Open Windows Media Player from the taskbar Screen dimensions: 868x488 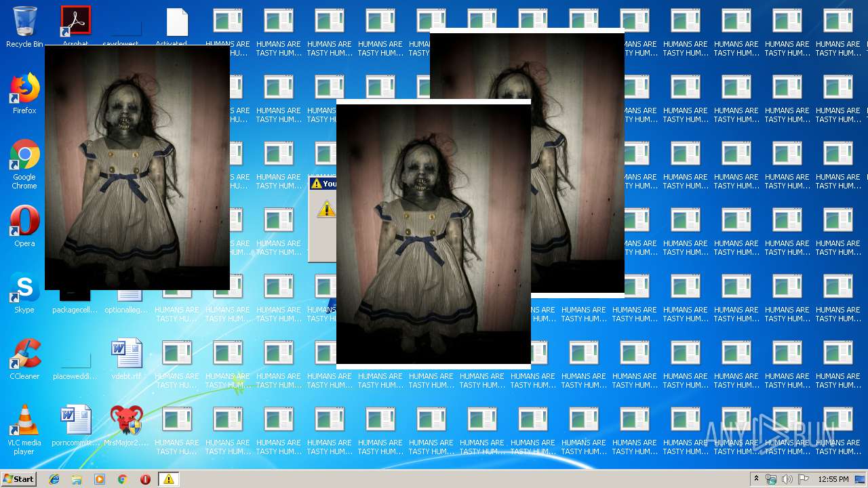(100, 479)
